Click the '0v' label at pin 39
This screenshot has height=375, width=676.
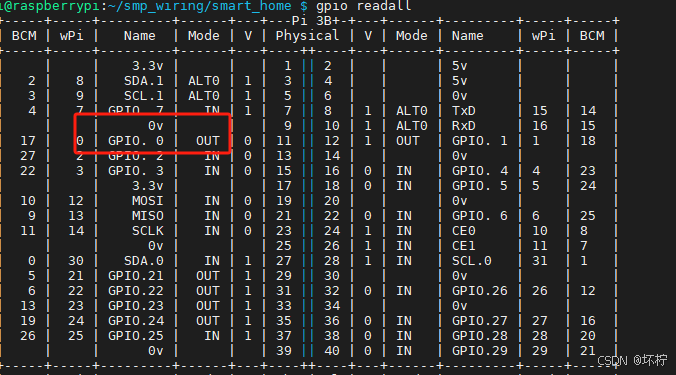[x=156, y=351]
